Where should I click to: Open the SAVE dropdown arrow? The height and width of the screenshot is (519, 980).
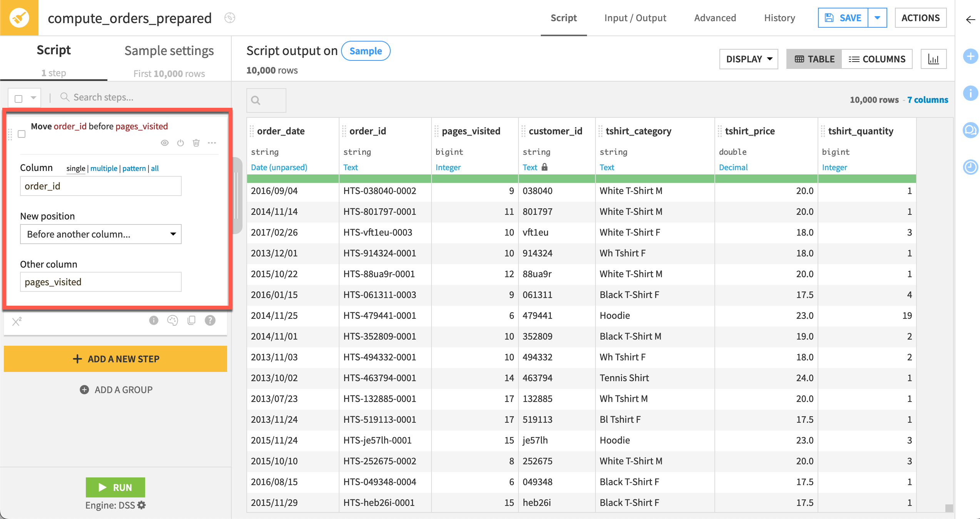point(877,18)
